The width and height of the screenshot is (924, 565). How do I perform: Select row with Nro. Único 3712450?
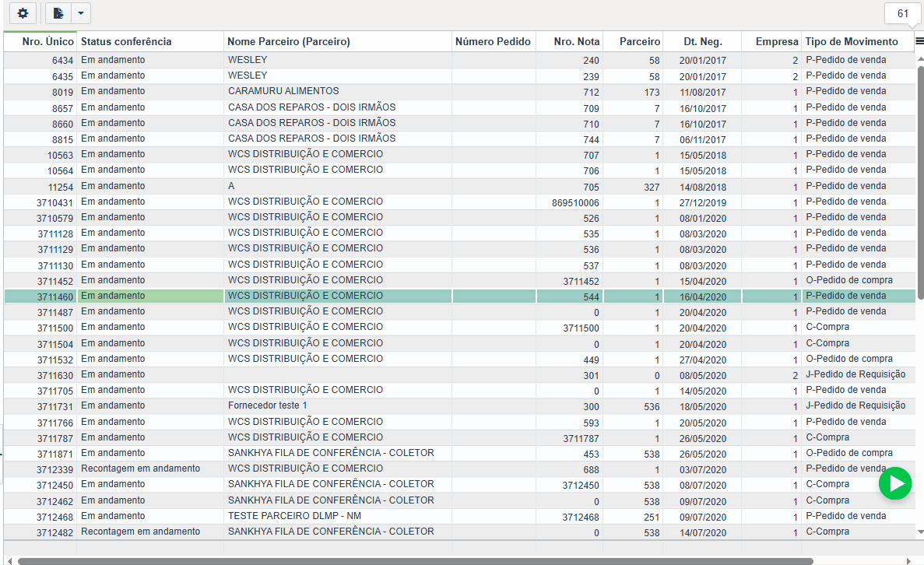pos(459,485)
